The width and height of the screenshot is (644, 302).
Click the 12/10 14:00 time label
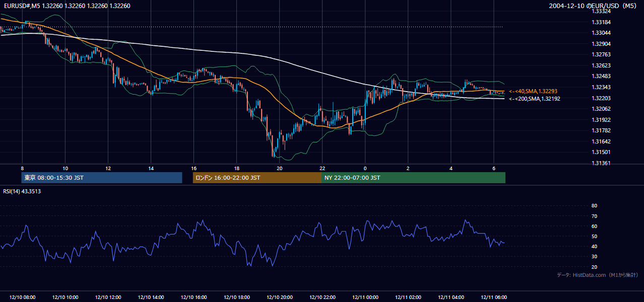click(x=151, y=297)
